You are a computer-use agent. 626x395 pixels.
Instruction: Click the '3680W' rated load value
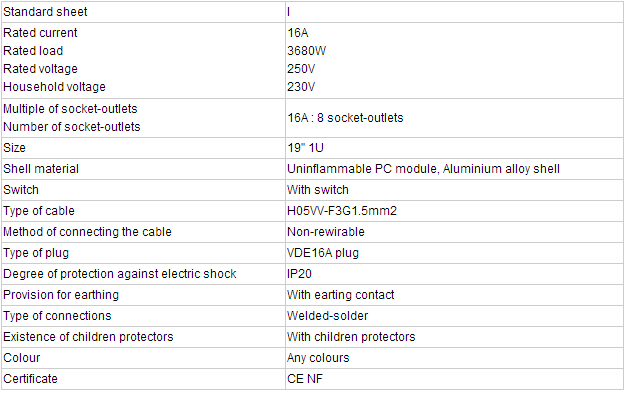(x=307, y=51)
